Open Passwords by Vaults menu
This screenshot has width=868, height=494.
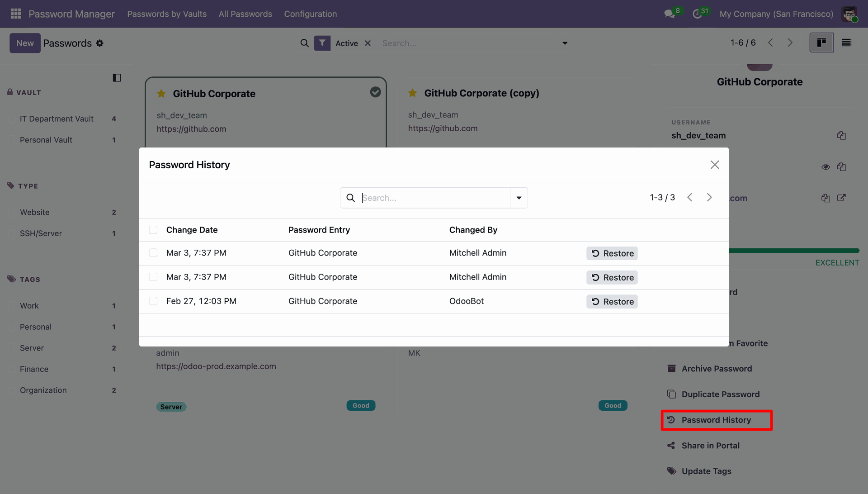(x=167, y=14)
